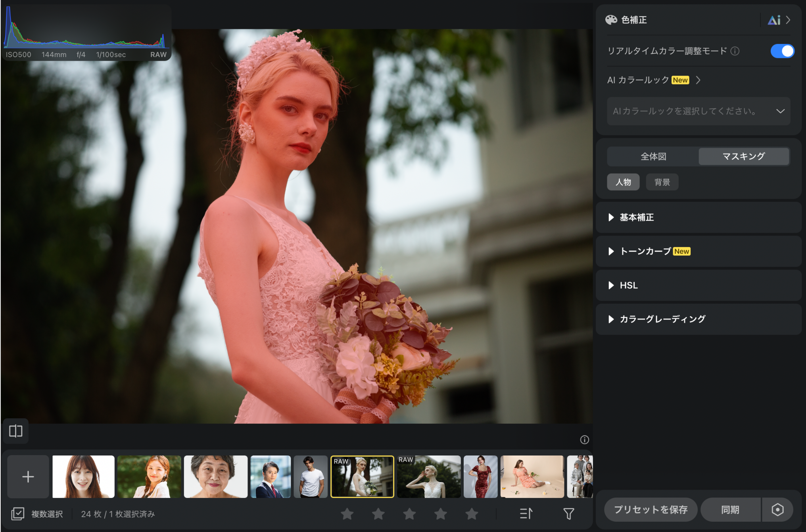
Task: Set rating to three stars
Action: pos(409,514)
